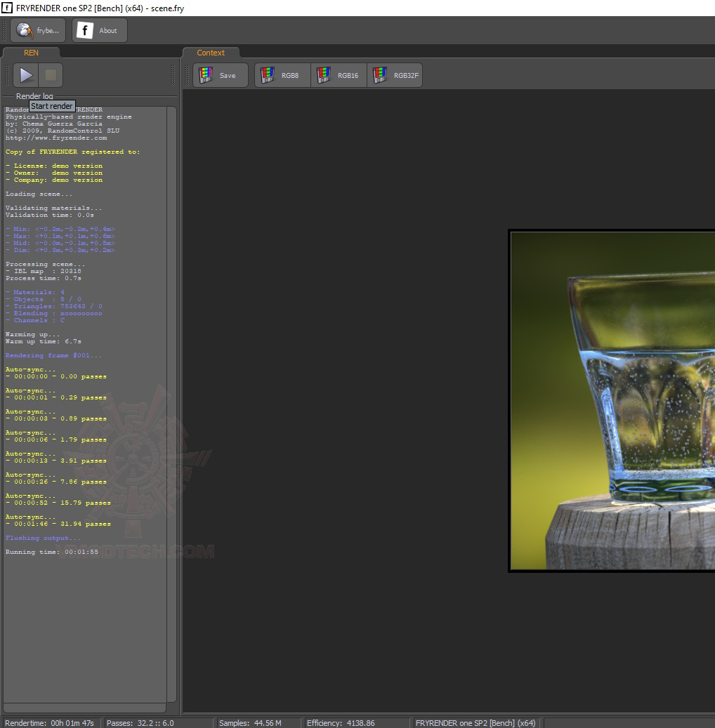The image size is (715, 728).
Task: Click the render log vertical scrollbar
Action: click(x=171, y=404)
